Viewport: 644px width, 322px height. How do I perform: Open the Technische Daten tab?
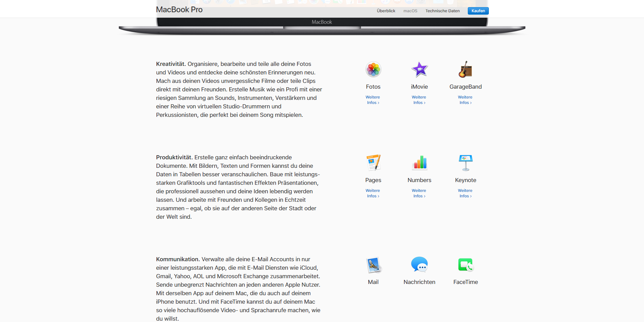point(443,11)
